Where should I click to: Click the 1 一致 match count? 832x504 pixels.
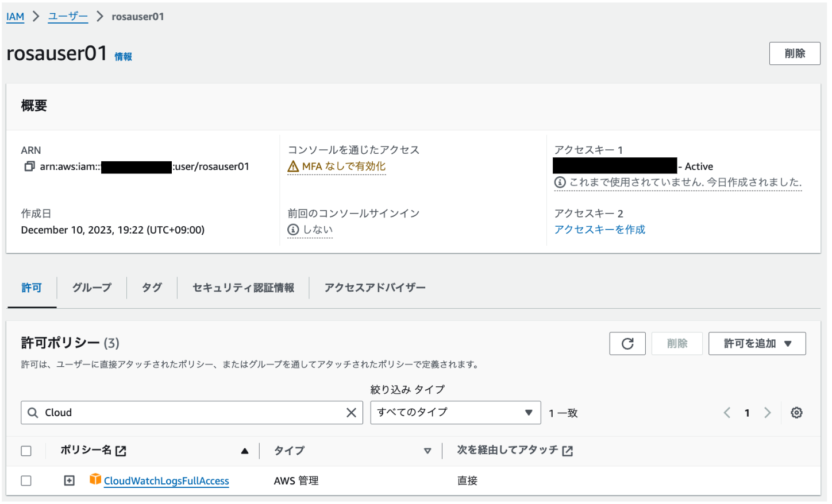[x=563, y=413]
